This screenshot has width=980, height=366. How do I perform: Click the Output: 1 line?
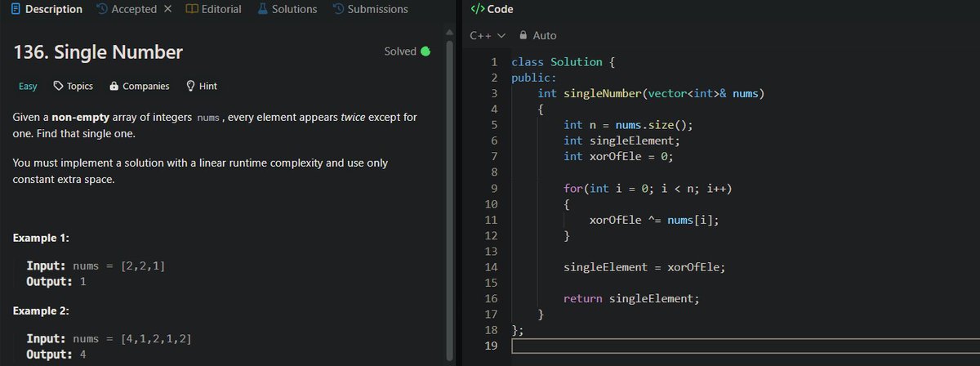(56, 282)
